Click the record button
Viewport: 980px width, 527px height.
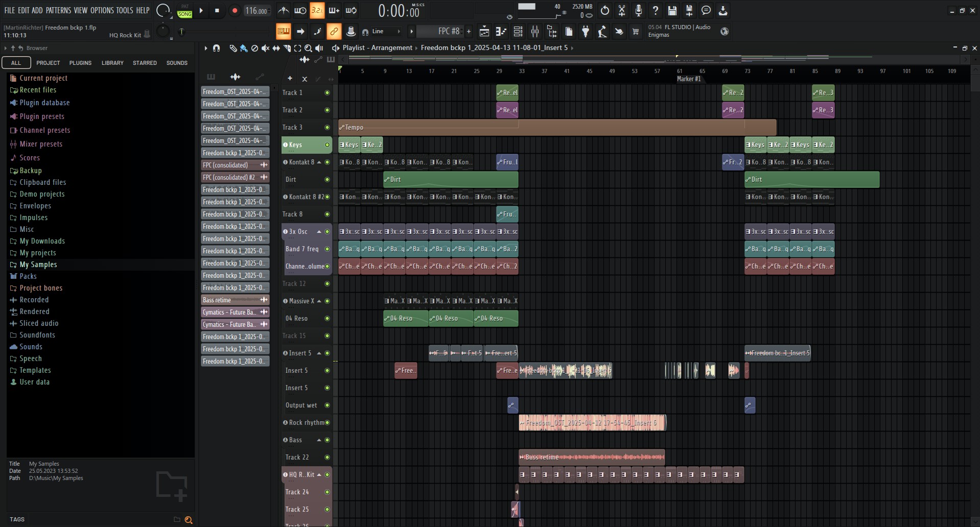point(235,11)
